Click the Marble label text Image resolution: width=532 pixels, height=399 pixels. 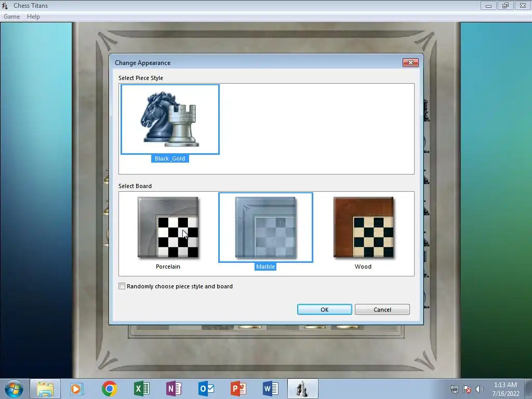click(265, 267)
